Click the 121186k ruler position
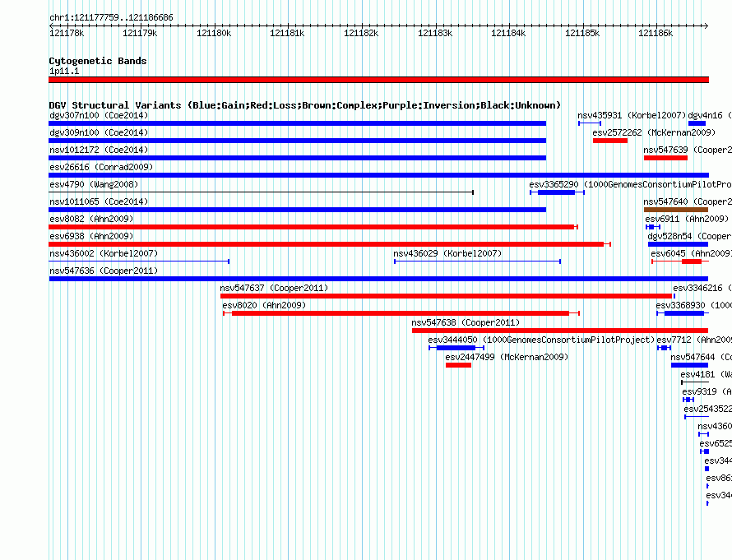Viewport: 732px width, 560px height. [x=656, y=33]
